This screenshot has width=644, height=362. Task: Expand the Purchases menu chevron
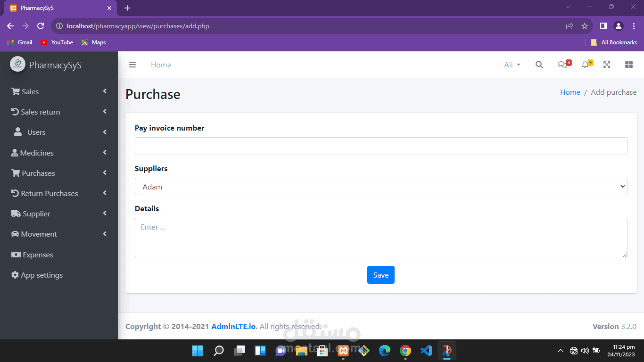click(x=105, y=173)
